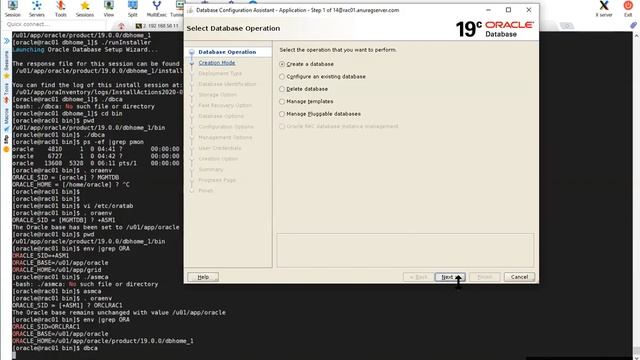Click the message area box in dialog

405,250
